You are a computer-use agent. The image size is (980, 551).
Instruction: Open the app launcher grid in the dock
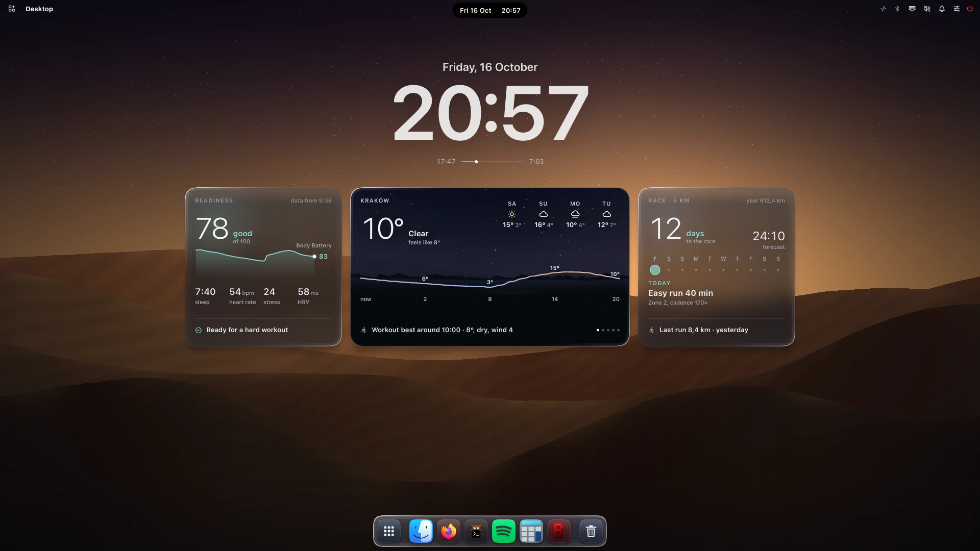click(x=389, y=532)
